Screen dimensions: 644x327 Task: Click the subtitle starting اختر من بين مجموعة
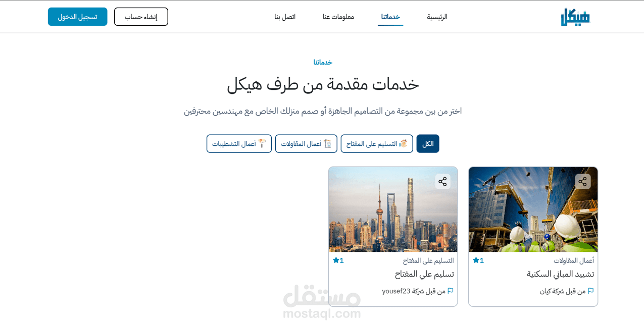coord(323,111)
